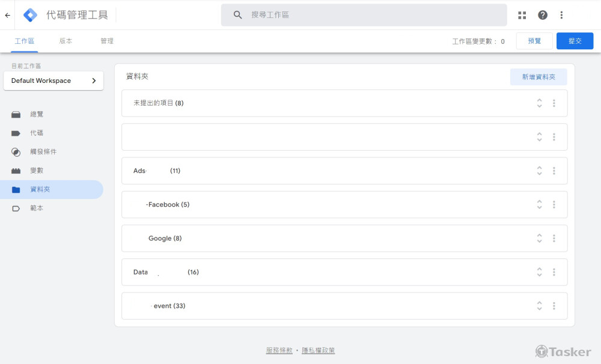Image resolution: width=601 pixels, height=364 pixels.
Task: Click the help question mark icon
Action: pyautogui.click(x=542, y=15)
